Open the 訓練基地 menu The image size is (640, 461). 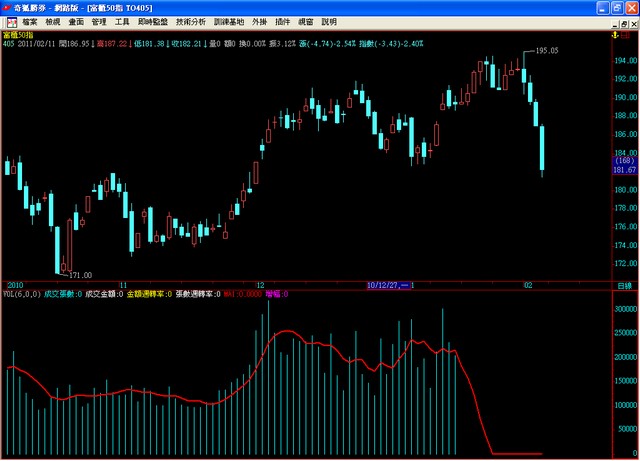pos(230,21)
